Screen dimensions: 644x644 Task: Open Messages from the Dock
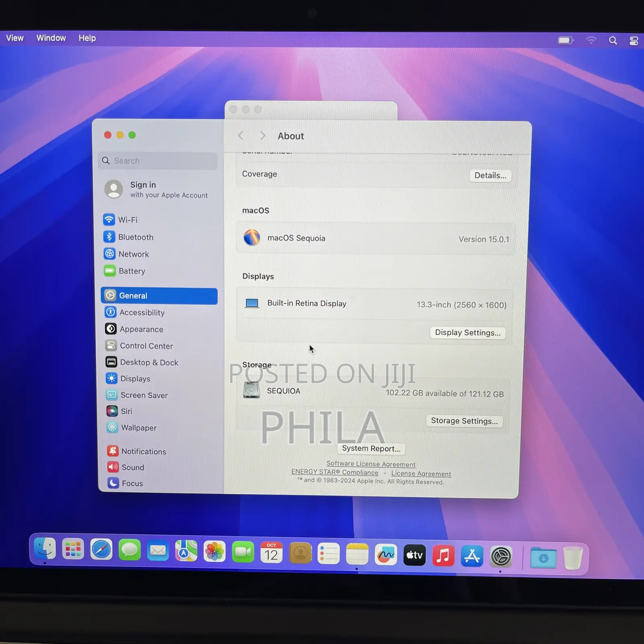click(130, 550)
